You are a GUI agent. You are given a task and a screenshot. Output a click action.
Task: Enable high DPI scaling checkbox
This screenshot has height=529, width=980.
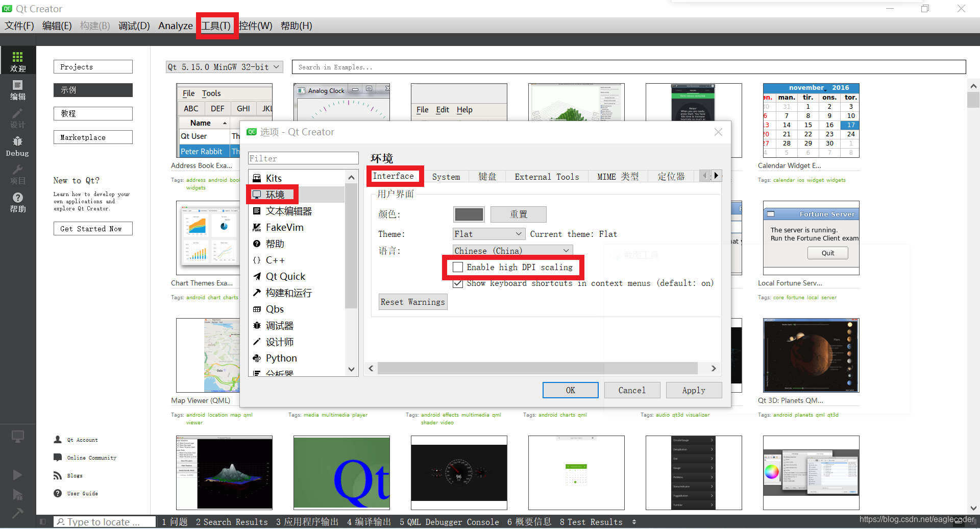pos(458,267)
